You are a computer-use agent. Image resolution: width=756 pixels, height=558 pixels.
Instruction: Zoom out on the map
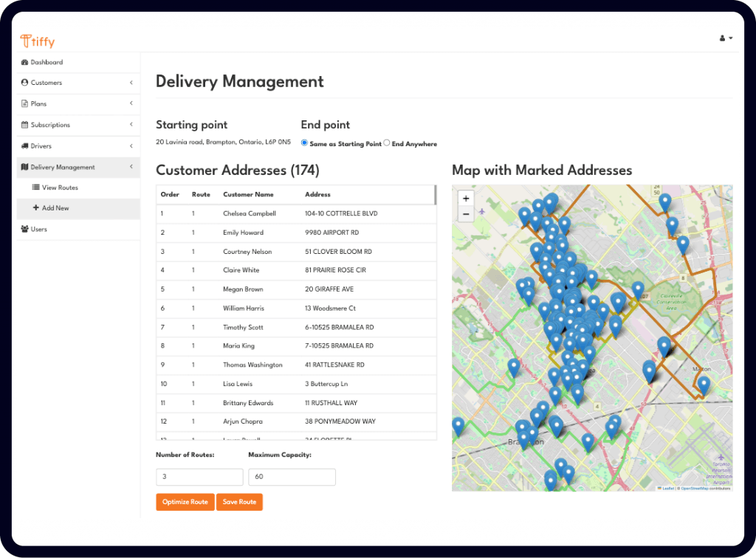(465, 214)
